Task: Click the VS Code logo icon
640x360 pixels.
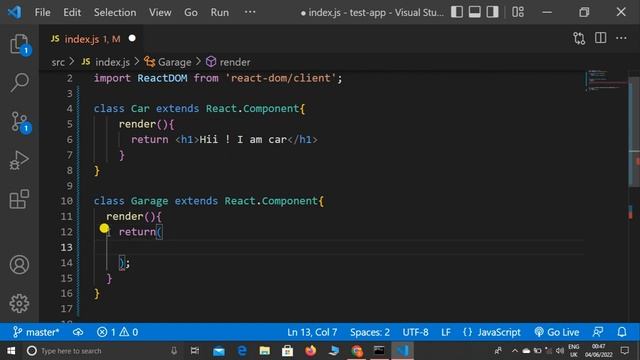Action: [x=15, y=12]
